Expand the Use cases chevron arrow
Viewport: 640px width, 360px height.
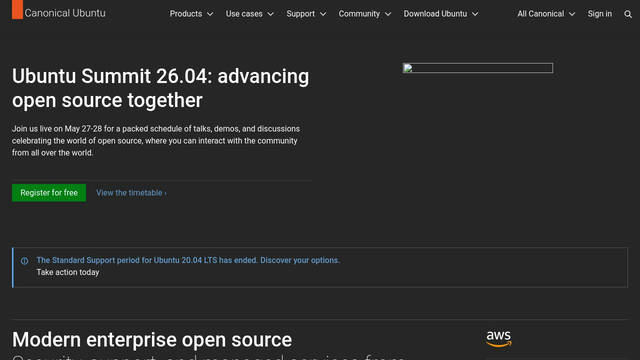[270, 14]
